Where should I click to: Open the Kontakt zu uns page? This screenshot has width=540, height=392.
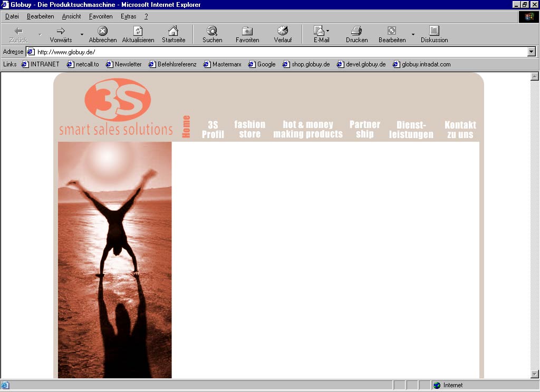click(x=460, y=130)
